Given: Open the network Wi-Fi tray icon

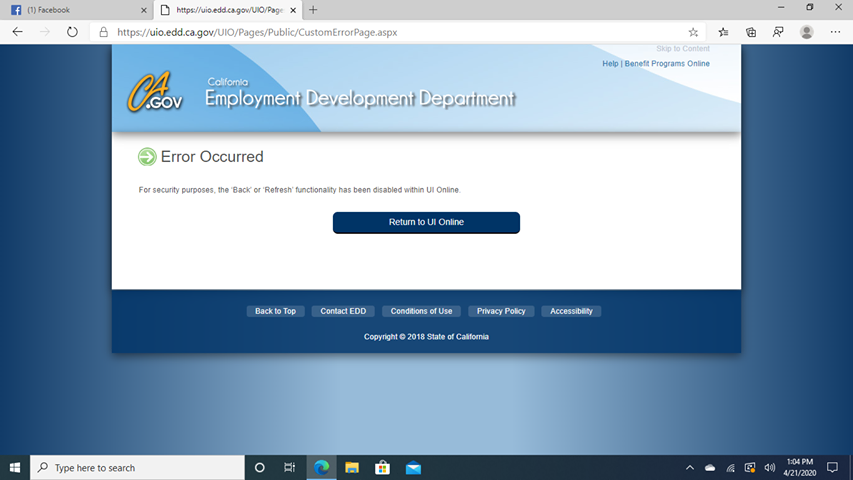Looking at the screenshot, I should click(x=730, y=467).
